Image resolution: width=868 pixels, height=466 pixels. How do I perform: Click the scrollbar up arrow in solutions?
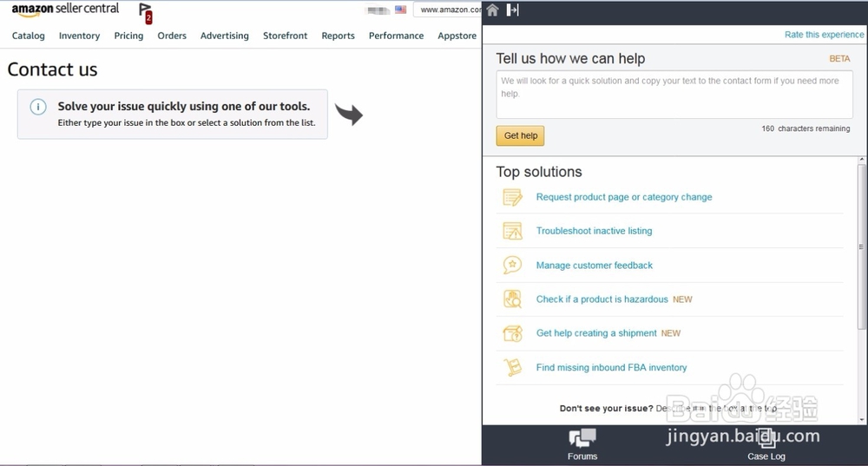pyautogui.click(x=861, y=160)
